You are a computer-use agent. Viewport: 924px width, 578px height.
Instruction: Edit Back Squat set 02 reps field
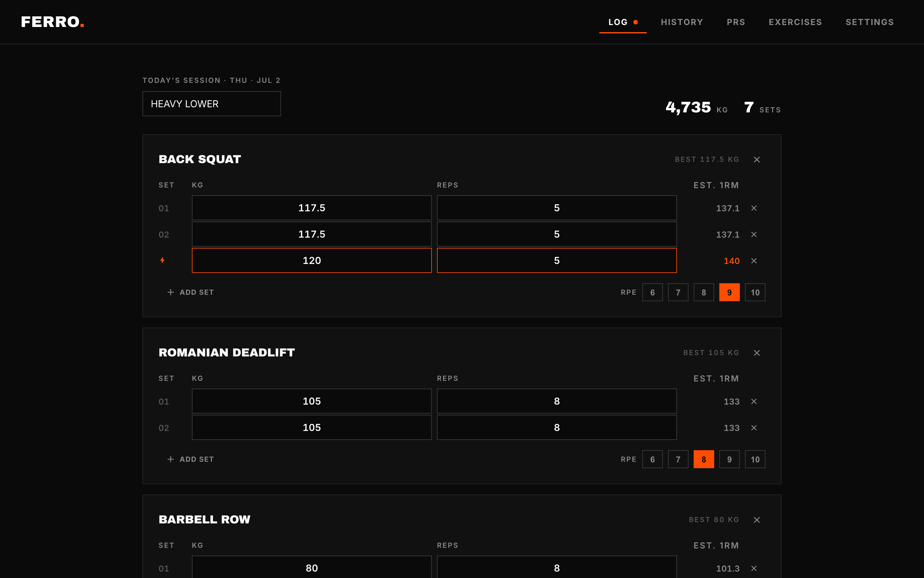point(557,234)
